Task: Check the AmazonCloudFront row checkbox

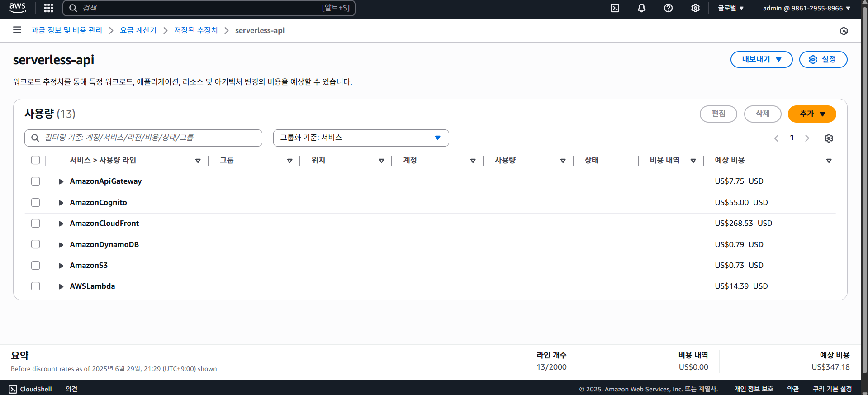Action: (x=36, y=224)
